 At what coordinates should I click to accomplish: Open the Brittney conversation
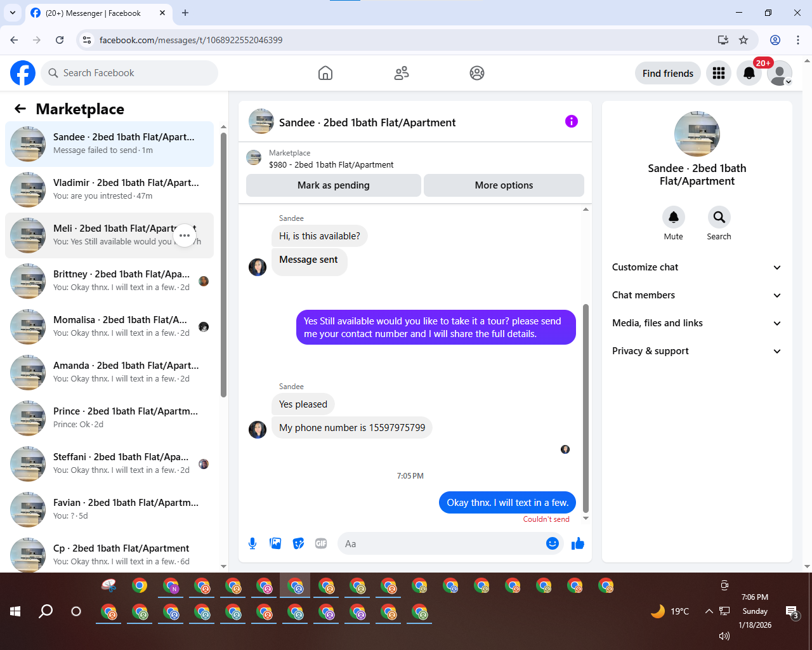(109, 281)
